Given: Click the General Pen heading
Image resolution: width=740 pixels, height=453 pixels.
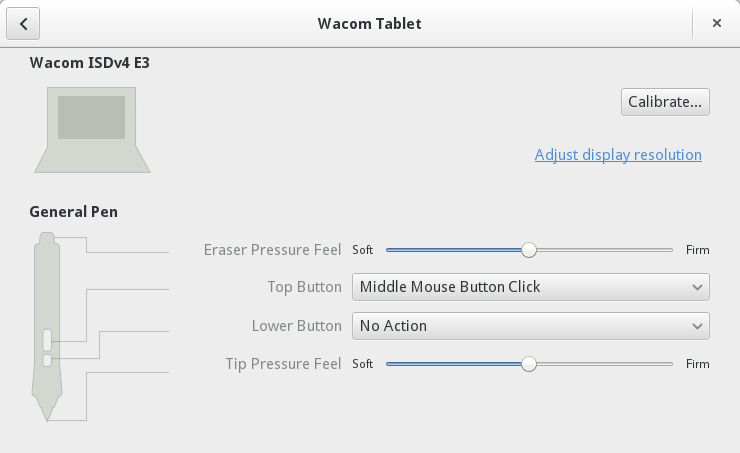Looking at the screenshot, I should click(74, 212).
